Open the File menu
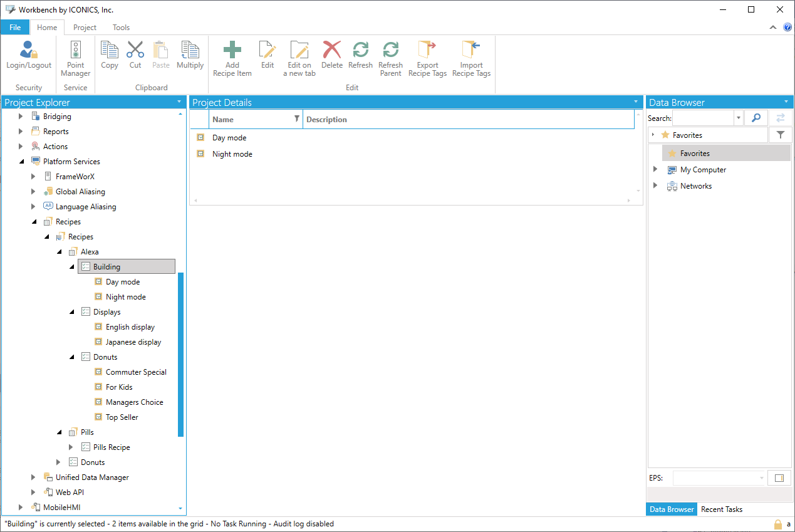 click(15, 28)
